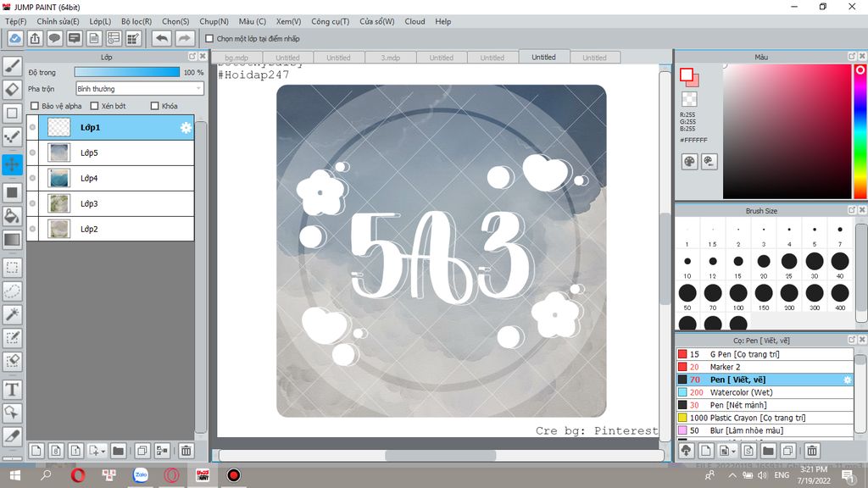
Task: Open the Chỉnh sửa(E) menu
Action: 58,21
